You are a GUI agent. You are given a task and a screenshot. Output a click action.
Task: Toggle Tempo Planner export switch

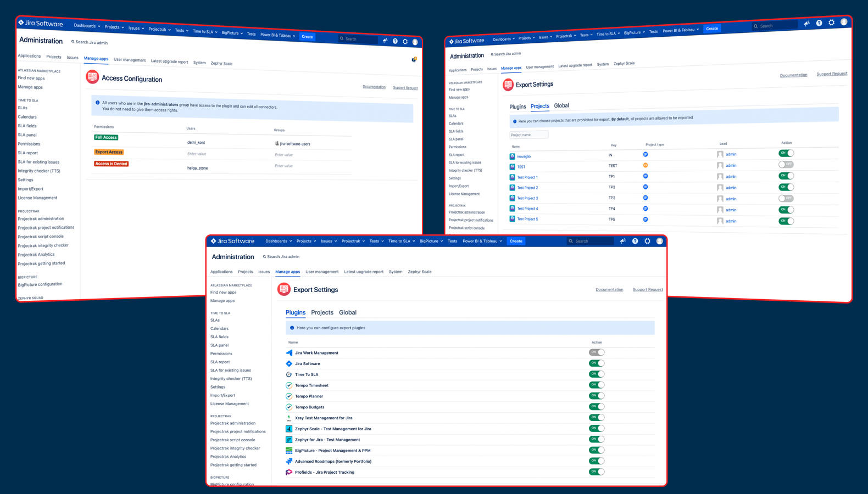(x=597, y=396)
